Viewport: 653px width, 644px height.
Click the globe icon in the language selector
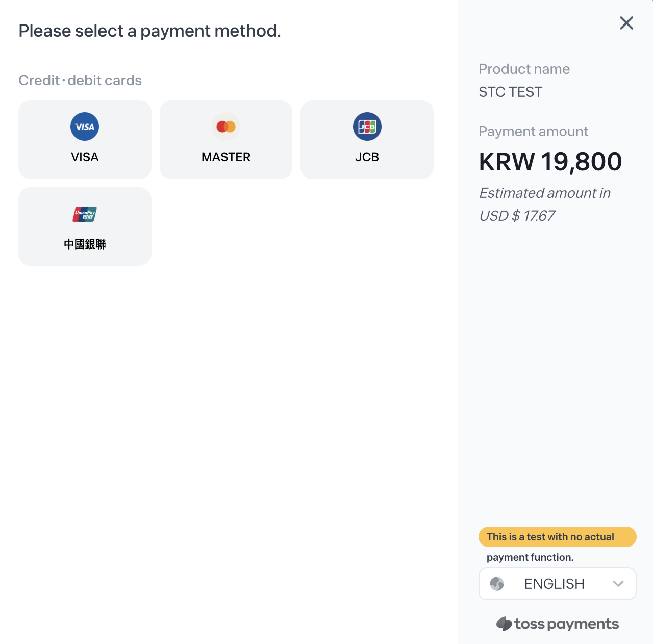click(x=497, y=584)
